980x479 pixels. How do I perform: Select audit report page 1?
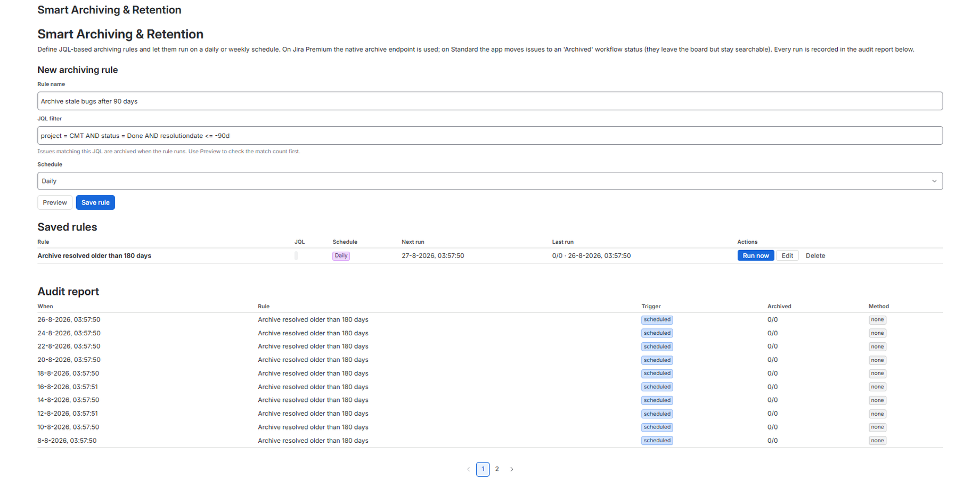coord(483,469)
